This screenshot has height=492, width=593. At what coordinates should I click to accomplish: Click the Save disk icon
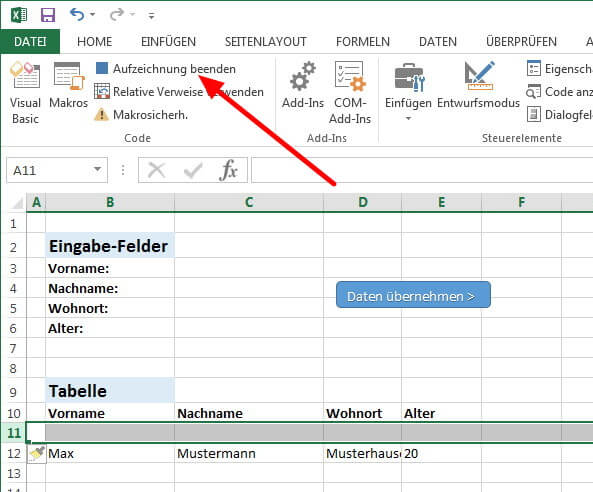(48, 16)
